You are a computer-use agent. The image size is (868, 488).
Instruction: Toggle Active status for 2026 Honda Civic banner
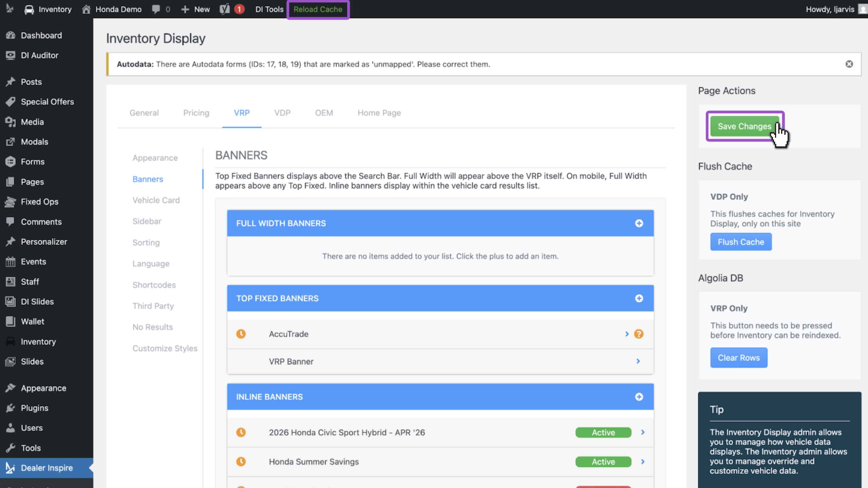(603, 432)
